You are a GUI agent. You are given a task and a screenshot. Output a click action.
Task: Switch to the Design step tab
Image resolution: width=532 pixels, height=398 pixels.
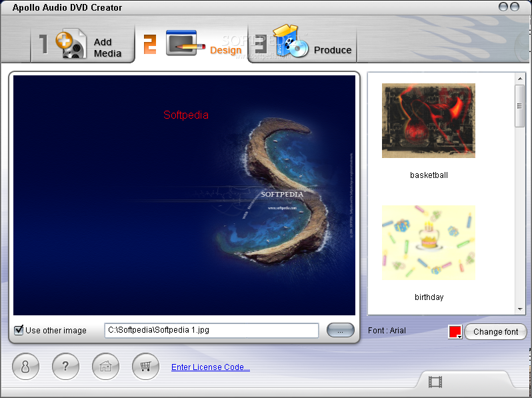[192, 44]
